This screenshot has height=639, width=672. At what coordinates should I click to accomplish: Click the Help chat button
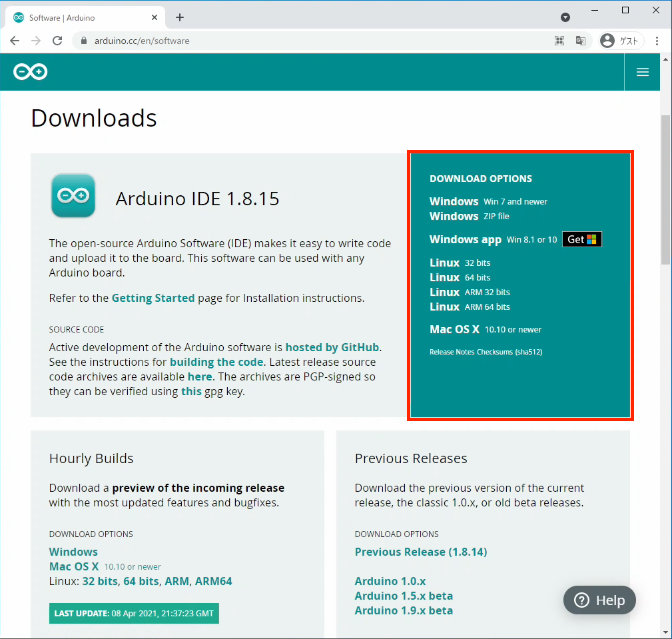point(599,600)
